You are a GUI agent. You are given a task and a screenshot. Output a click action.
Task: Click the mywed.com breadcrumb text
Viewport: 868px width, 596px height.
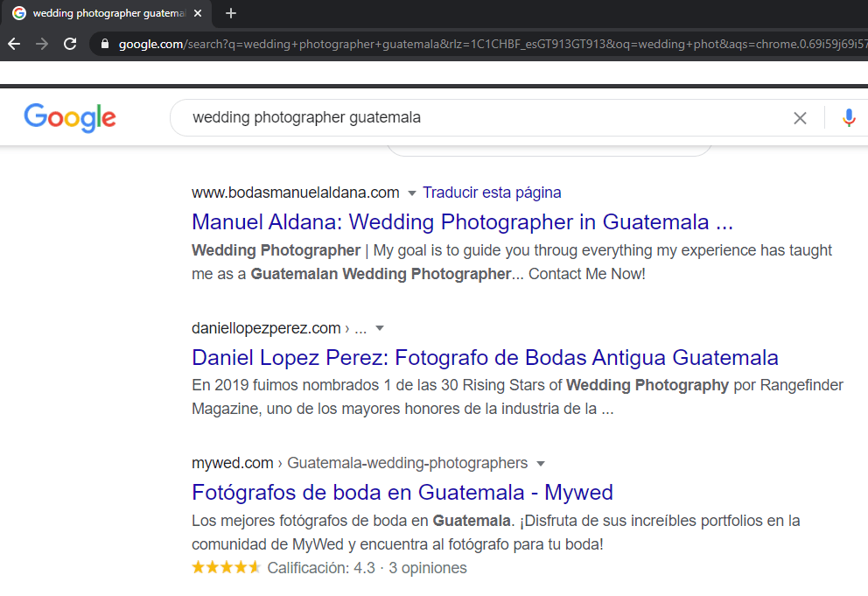(x=360, y=462)
